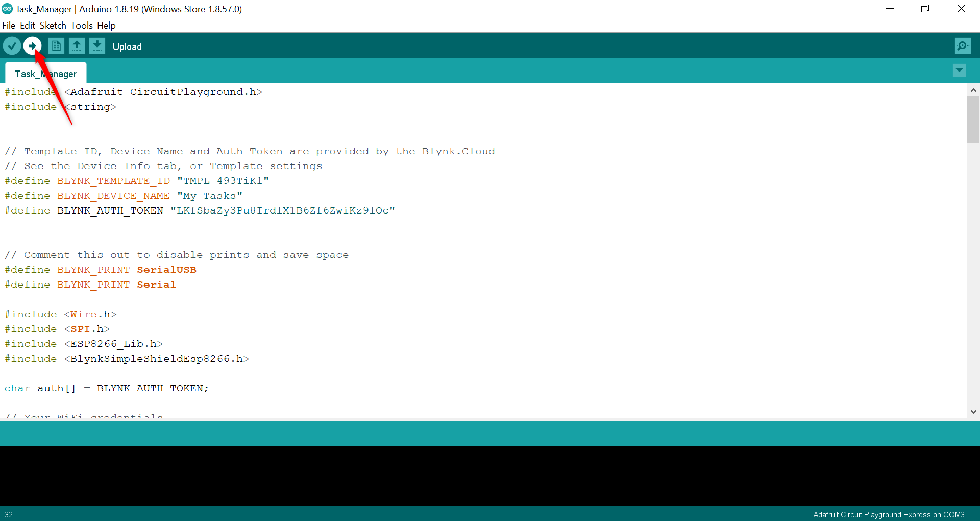Click the editor scrollbar down arrow
Image resolution: width=980 pixels, height=521 pixels.
tap(973, 411)
